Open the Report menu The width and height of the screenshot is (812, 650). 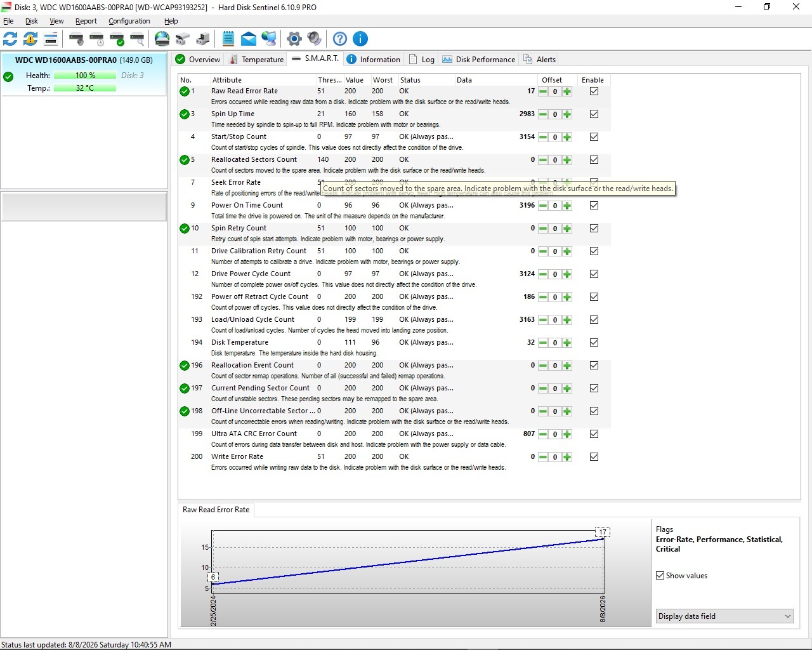[86, 21]
